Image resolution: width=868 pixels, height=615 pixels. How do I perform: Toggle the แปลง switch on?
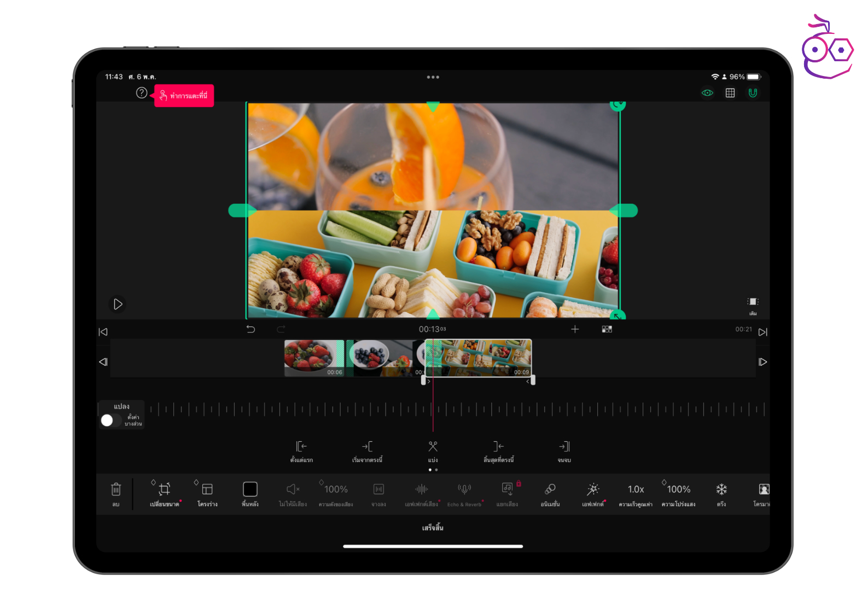click(x=110, y=420)
